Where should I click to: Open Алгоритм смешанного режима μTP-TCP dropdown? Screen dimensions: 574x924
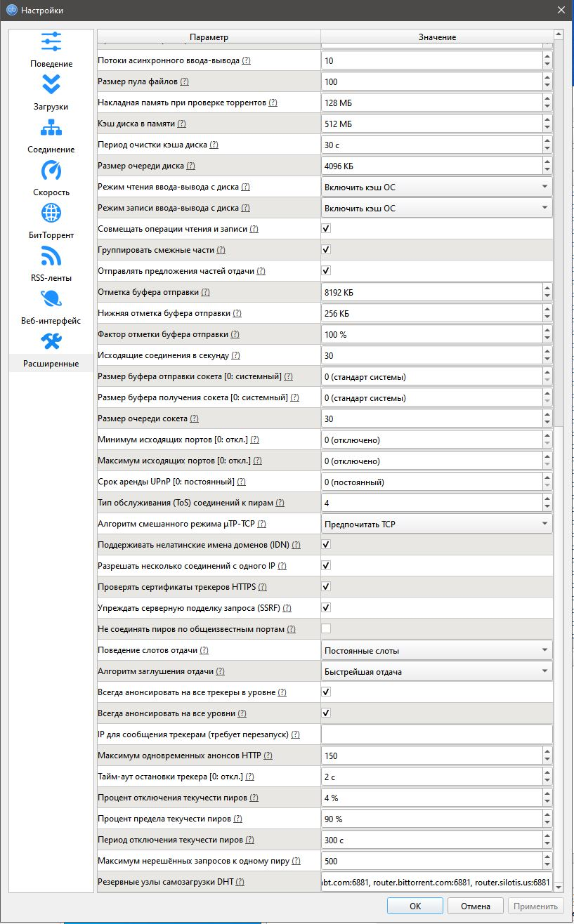click(x=436, y=524)
